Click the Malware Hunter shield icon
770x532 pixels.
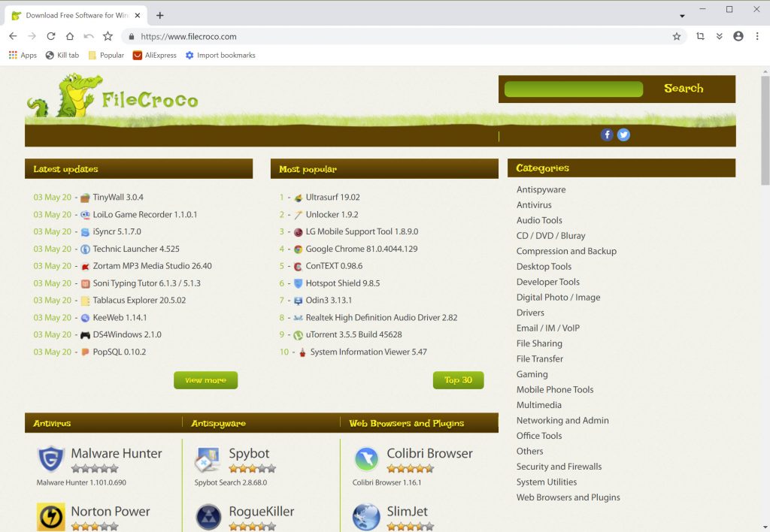50,459
